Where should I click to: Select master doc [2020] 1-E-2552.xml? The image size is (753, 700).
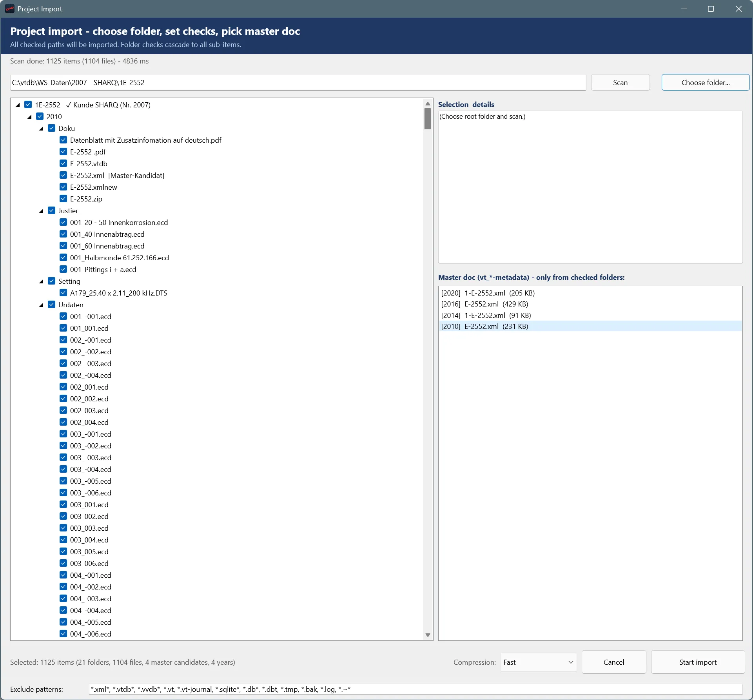[590, 293]
